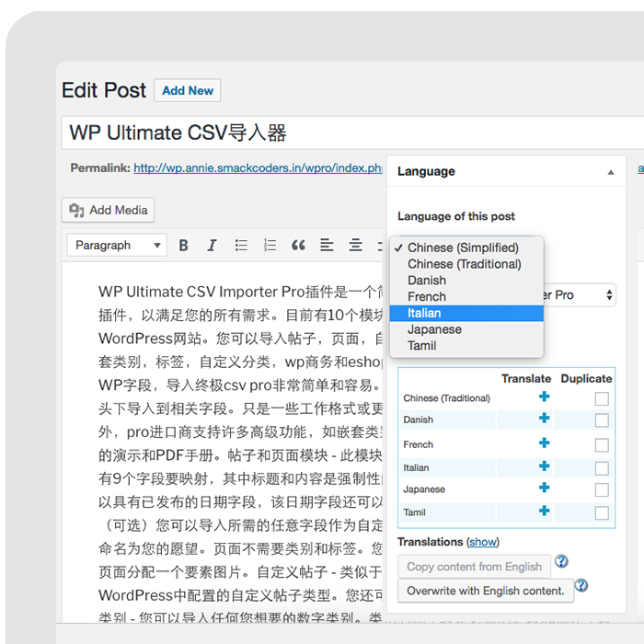This screenshot has height=644, width=644.
Task: Click Copy content from English button
Action: tap(474, 567)
